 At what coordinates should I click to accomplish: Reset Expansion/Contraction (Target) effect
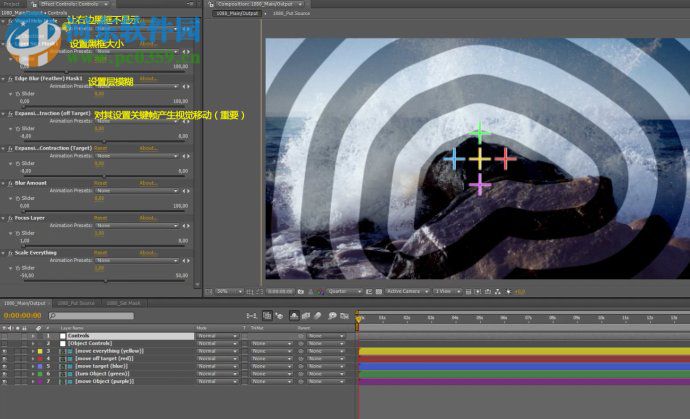pos(100,148)
